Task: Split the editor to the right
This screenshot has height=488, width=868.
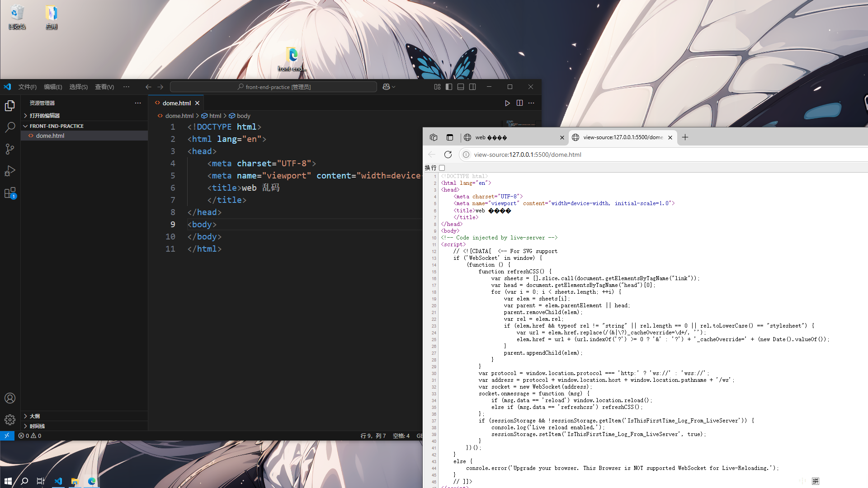Action: [x=519, y=103]
